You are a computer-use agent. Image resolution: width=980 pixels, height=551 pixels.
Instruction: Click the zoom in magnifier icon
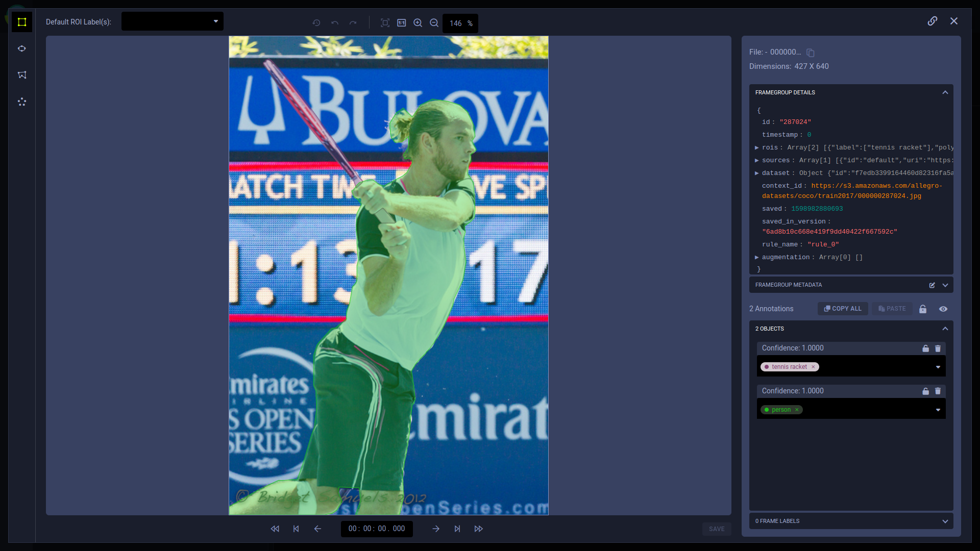click(x=418, y=23)
